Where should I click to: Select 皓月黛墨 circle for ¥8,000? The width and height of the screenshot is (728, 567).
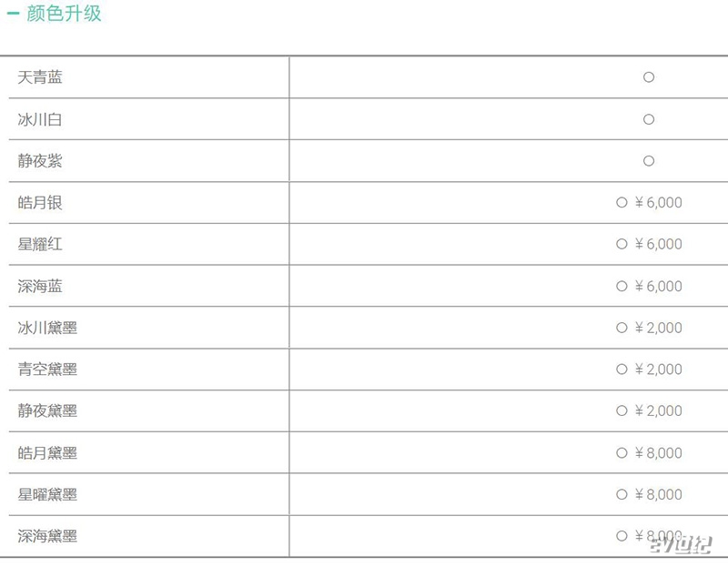pos(622,452)
